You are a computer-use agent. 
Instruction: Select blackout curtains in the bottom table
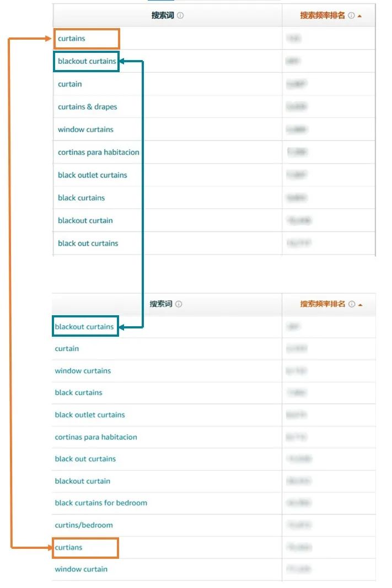click(85, 326)
